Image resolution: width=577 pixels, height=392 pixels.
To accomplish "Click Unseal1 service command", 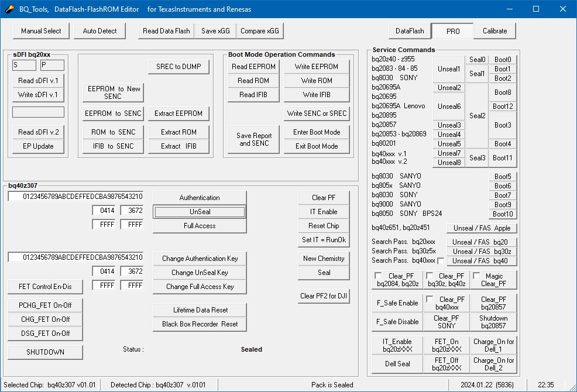I will [x=449, y=69].
